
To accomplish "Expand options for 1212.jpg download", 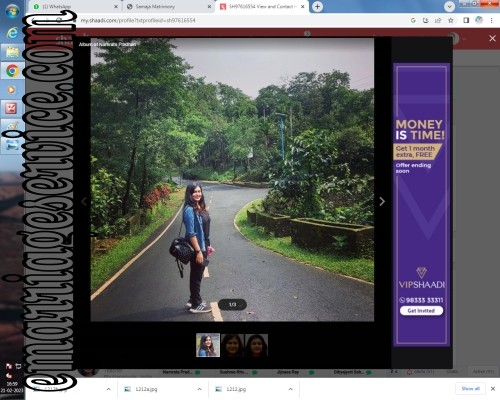I will [290, 389].
